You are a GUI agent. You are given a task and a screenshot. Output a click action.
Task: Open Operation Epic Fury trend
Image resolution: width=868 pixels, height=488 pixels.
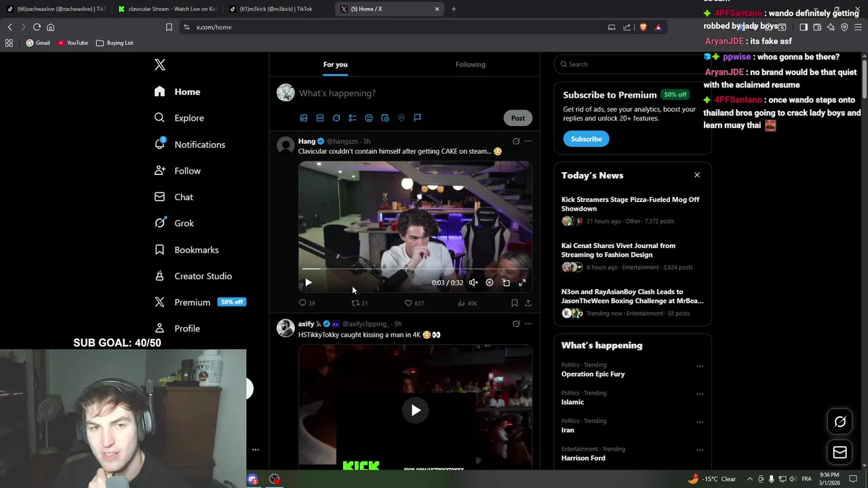click(593, 374)
